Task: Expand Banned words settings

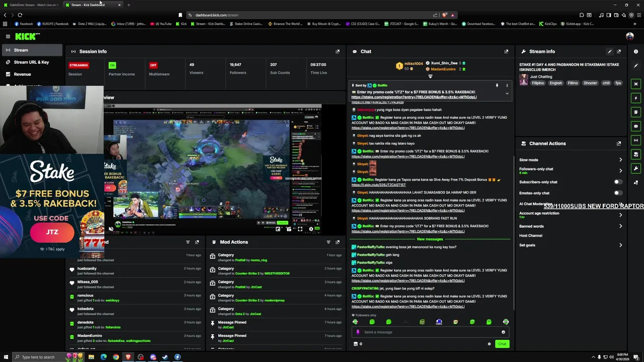Action: (620, 226)
